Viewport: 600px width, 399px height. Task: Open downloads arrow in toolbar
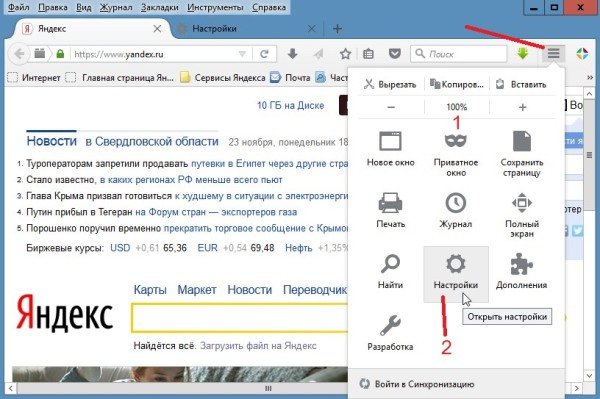coord(293,54)
